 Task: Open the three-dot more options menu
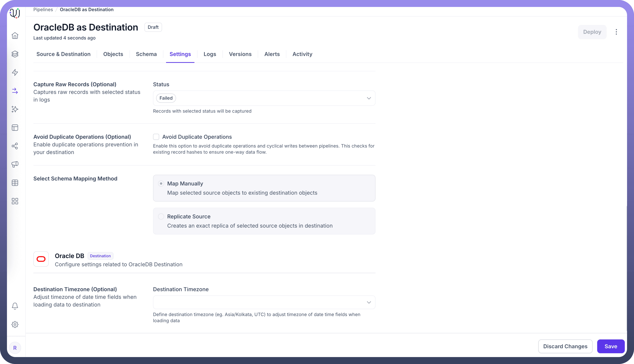616,32
